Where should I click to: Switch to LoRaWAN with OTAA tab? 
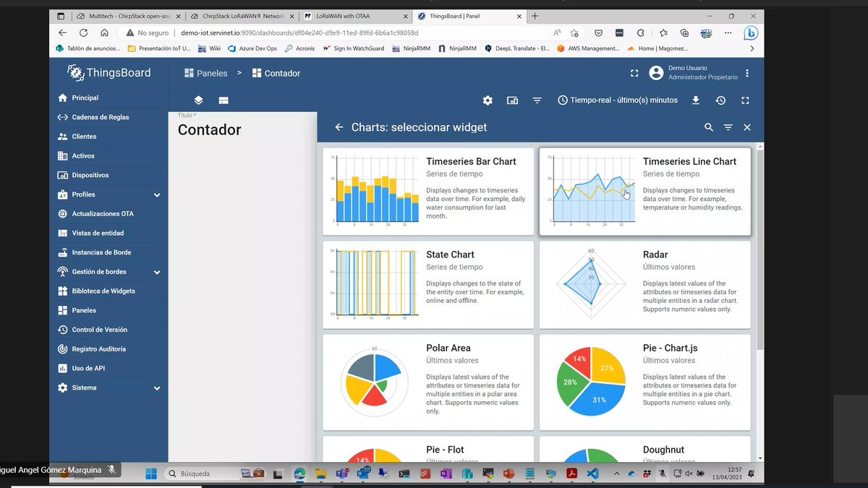pyautogui.click(x=355, y=16)
